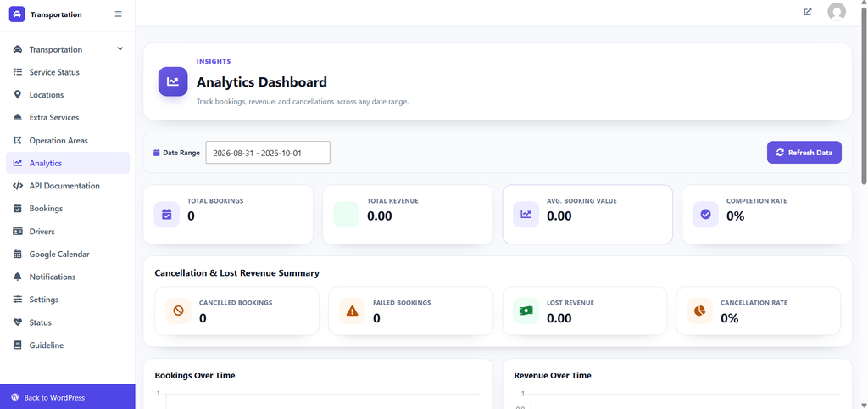Open the Guideline page
868x409 pixels.
(68, 345)
